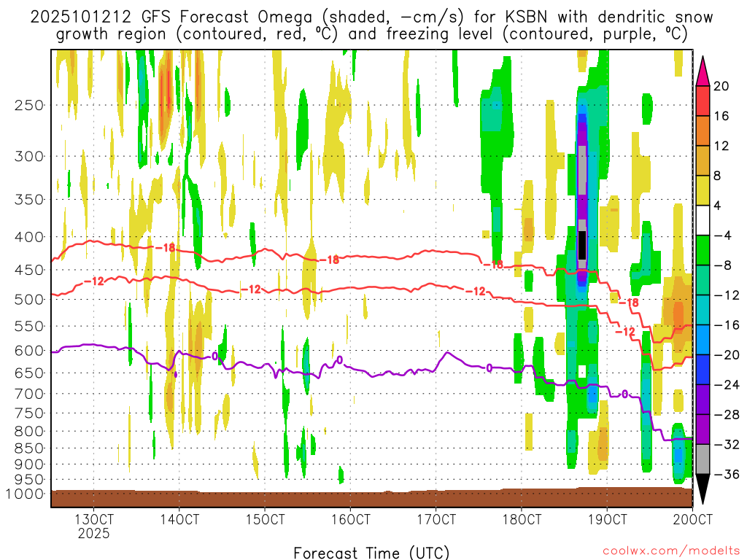This screenshot has width=747, height=560.
Task: Click the '200CT' time axis label
Action: 692,518
